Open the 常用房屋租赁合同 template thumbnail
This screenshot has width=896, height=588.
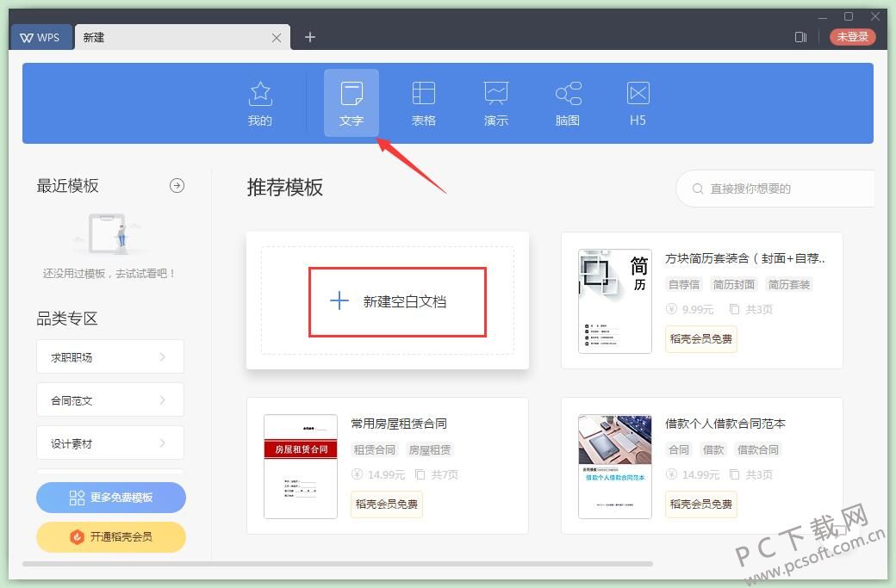(300, 466)
